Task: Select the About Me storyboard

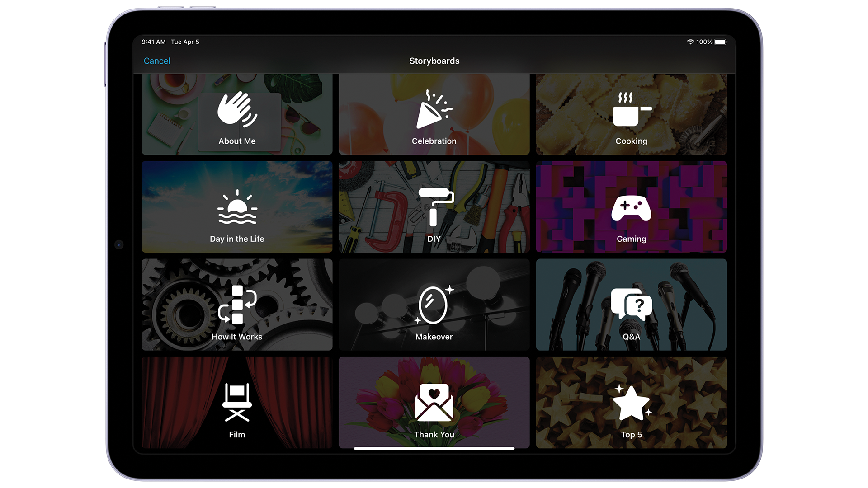Action: [x=237, y=114]
